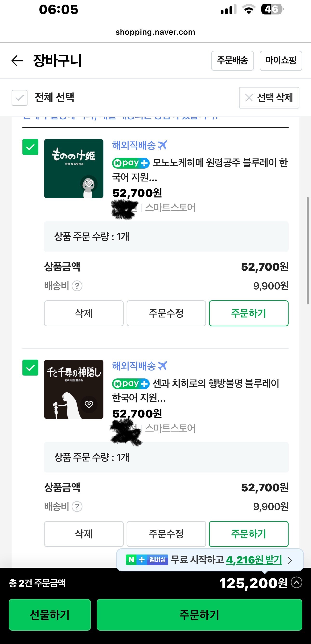This screenshot has height=644, width=311.
Task: Click the X icon in 선택 삭제
Action: (249, 97)
